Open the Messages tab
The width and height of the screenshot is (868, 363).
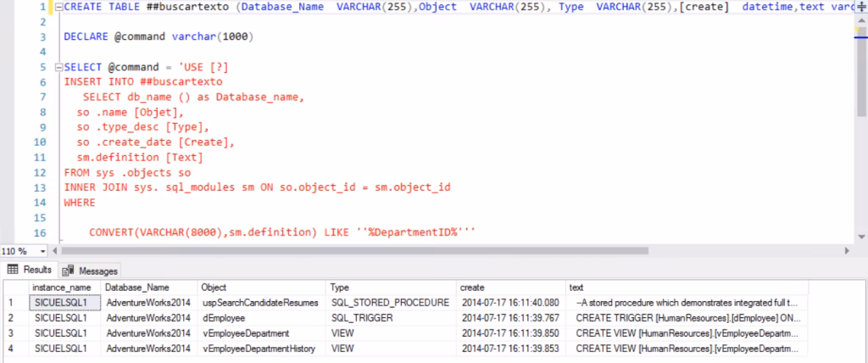90,271
